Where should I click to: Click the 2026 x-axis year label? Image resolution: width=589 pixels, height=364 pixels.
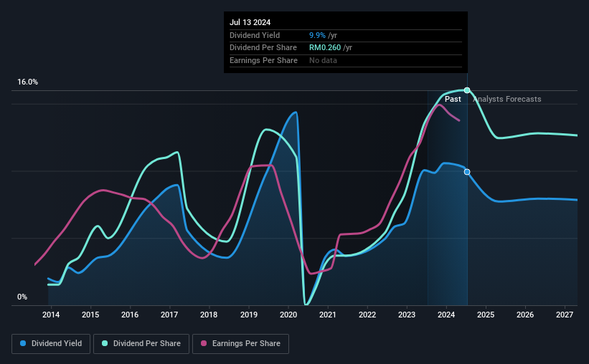525,315
